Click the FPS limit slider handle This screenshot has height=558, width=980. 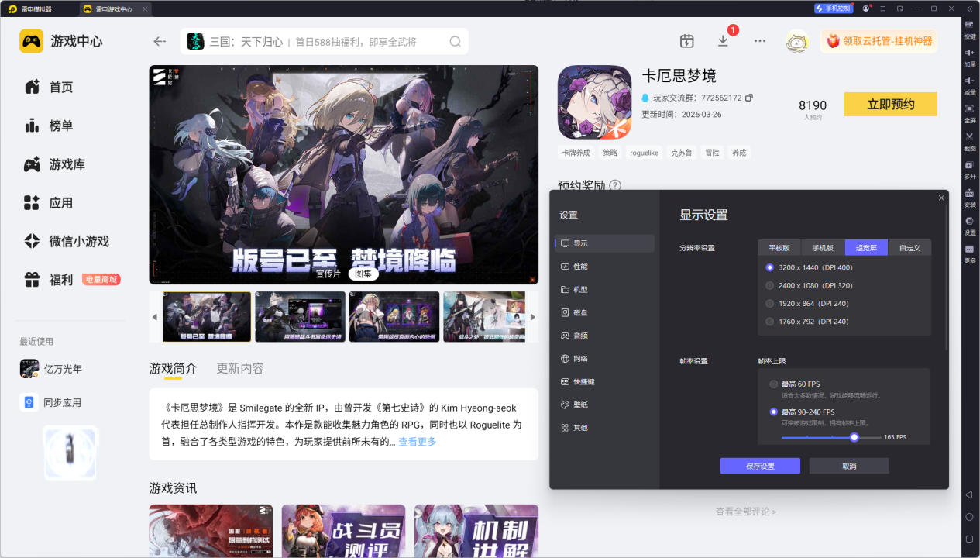(854, 437)
